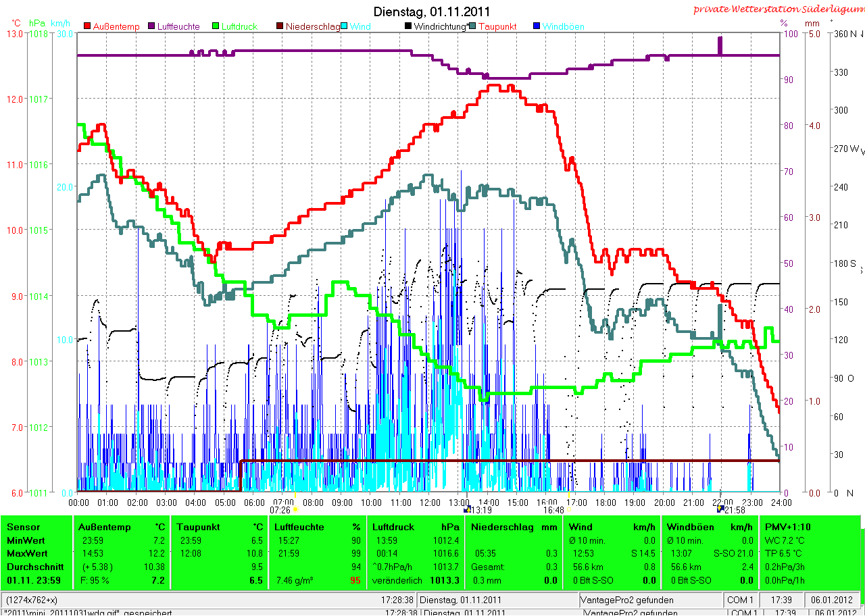Image resolution: width=865 pixels, height=616 pixels.
Task: Click the sunset marker at 16:48
Action: click(568, 509)
